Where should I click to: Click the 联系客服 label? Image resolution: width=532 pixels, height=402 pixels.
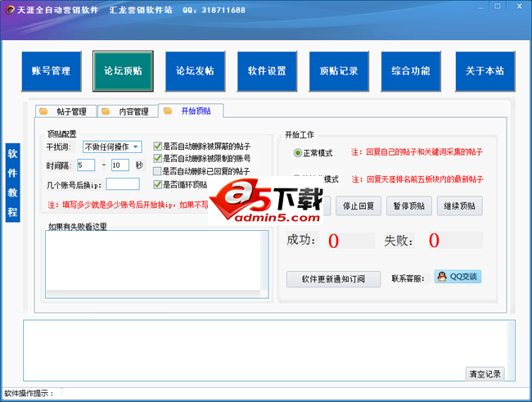pos(408,278)
